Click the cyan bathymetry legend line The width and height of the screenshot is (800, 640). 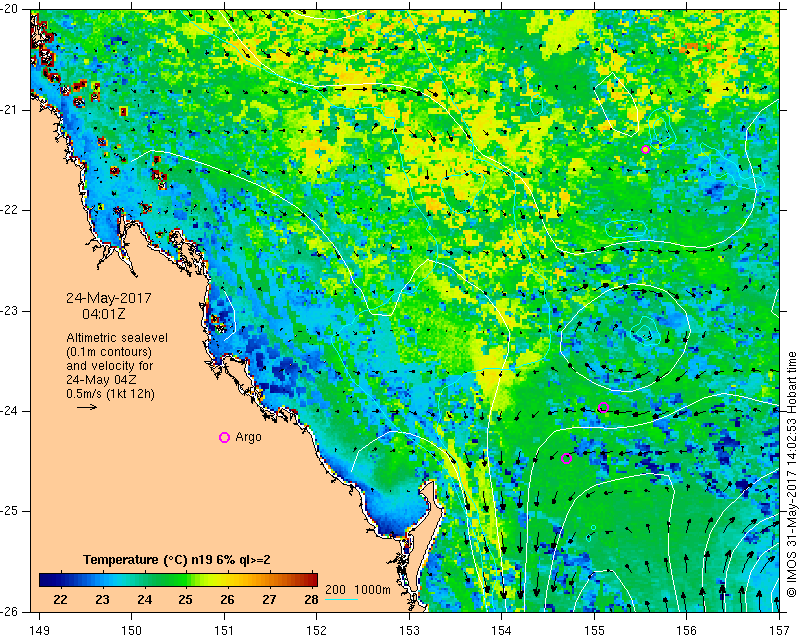pyautogui.click(x=341, y=599)
